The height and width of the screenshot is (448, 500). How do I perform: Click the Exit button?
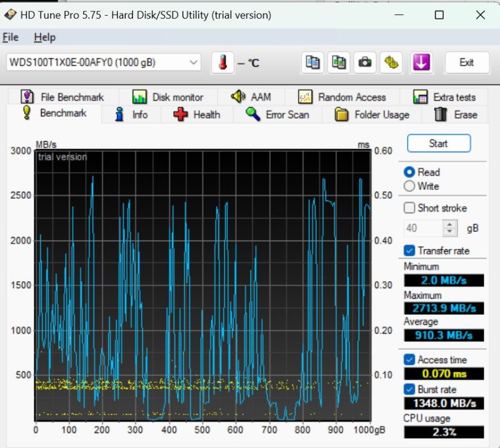click(x=466, y=62)
